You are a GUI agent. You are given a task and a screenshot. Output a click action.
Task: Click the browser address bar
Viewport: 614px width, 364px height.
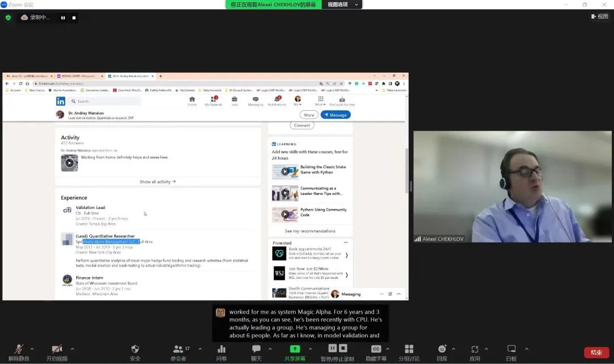tap(176, 83)
